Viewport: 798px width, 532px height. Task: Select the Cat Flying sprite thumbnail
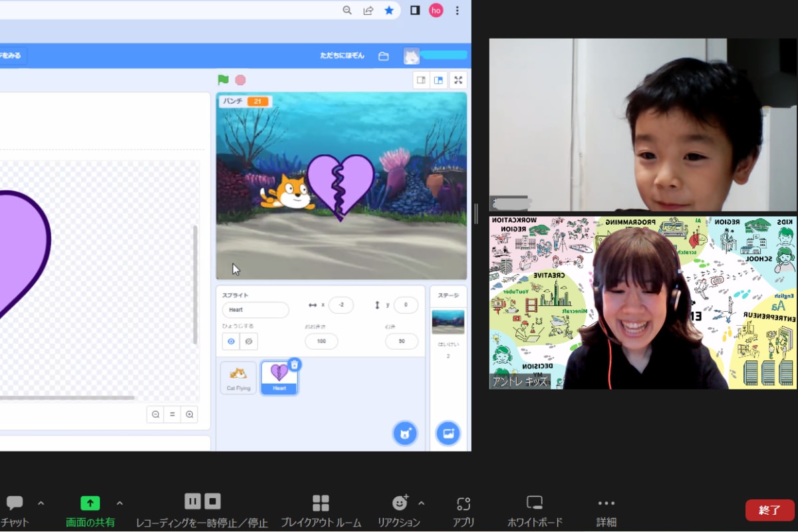(238, 378)
